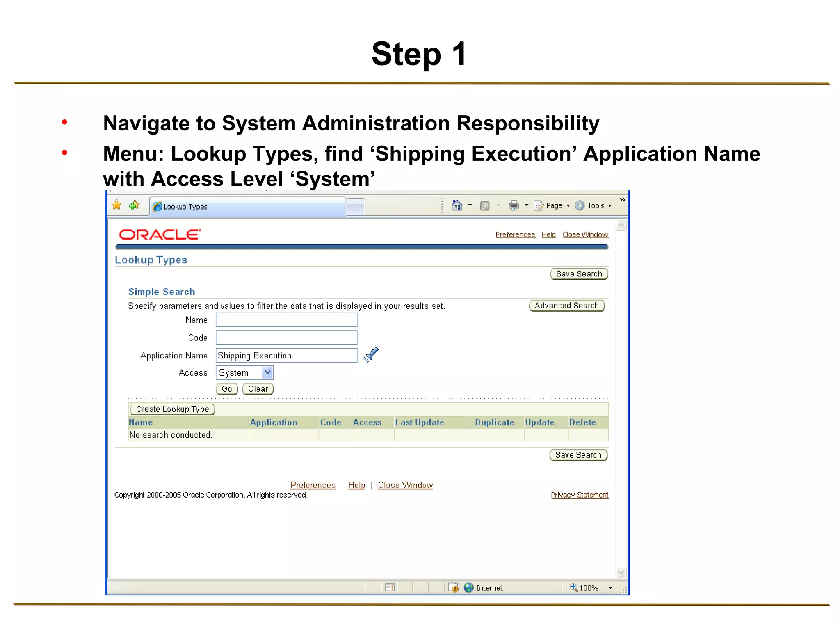The width and height of the screenshot is (840, 630).
Task: Click the 'No search conducted.' text
Action: click(x=171, y=435)
